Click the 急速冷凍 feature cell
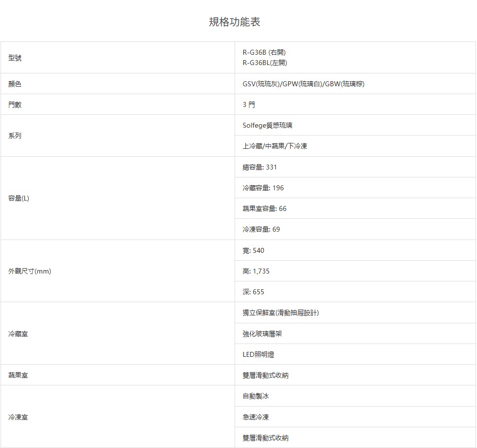Screen dimensions: 477x448 point(256,417)
